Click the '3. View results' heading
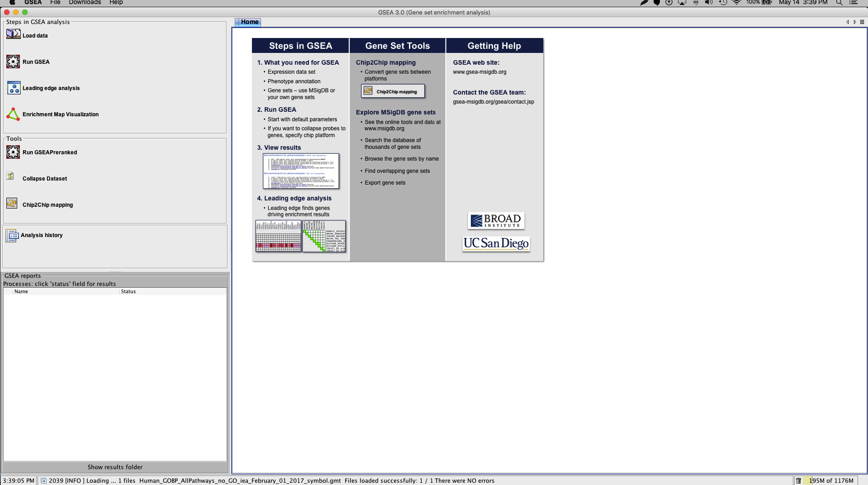 pos(279,147)
